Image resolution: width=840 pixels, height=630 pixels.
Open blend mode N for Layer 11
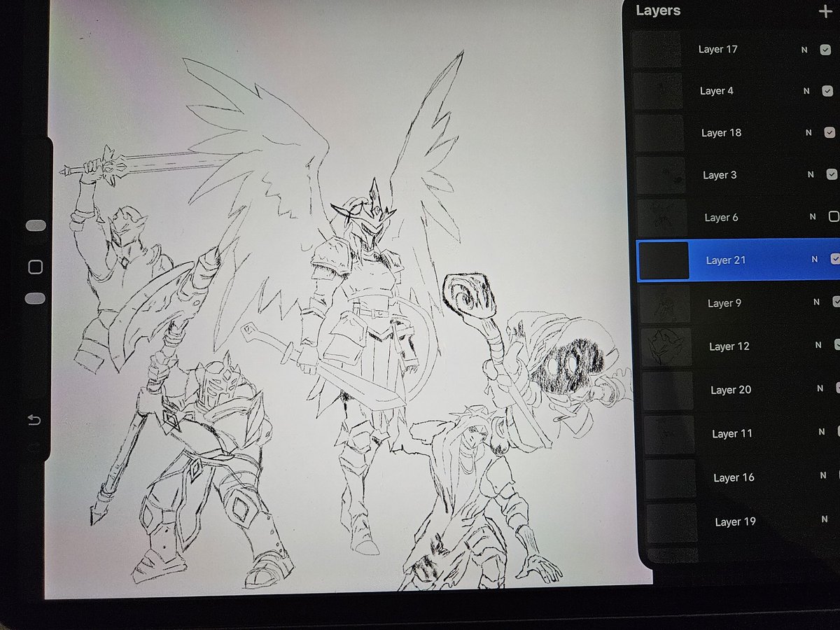[x=822, y=432]
